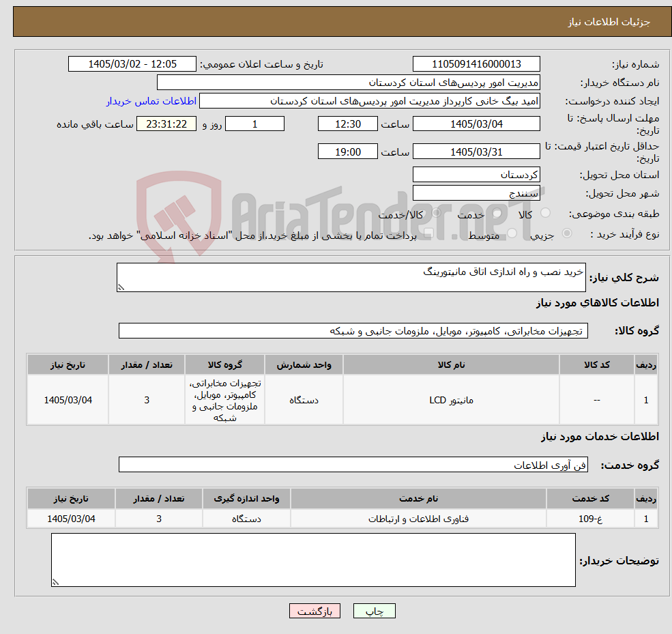Click the کد کالا column header
The image size is (672, 634).
pos(596,364)
